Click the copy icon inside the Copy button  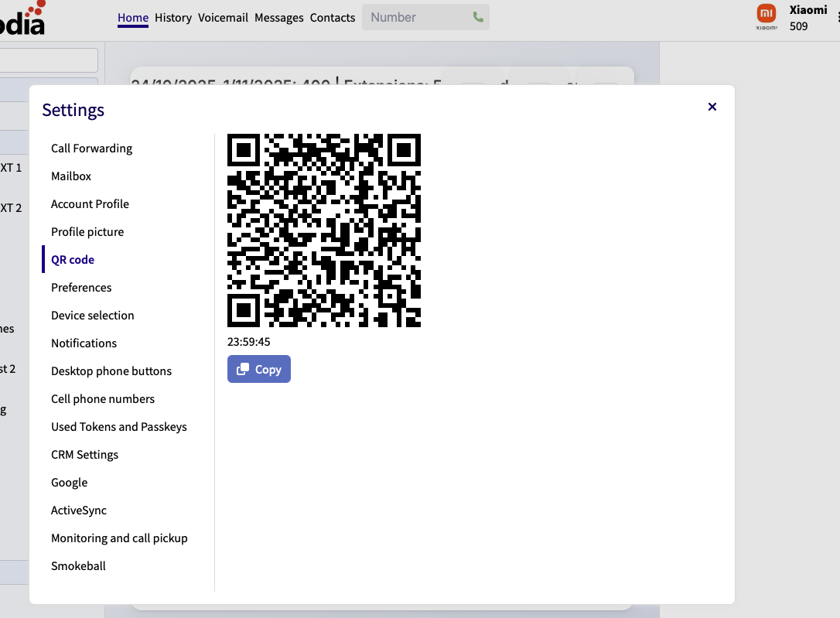pyautogui.click(x=244, y=369)
